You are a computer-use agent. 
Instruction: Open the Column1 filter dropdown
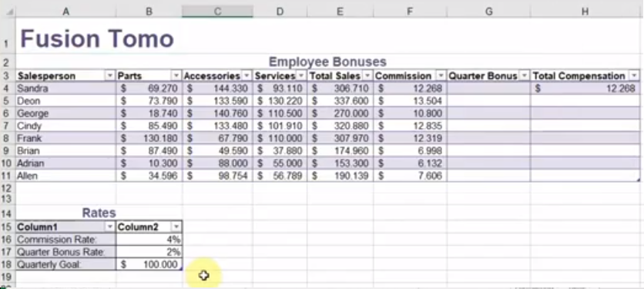[109, 227]
